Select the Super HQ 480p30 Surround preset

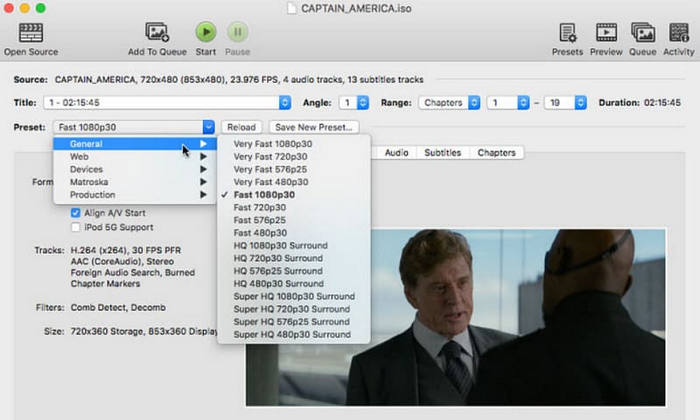(x=294, y=334)
